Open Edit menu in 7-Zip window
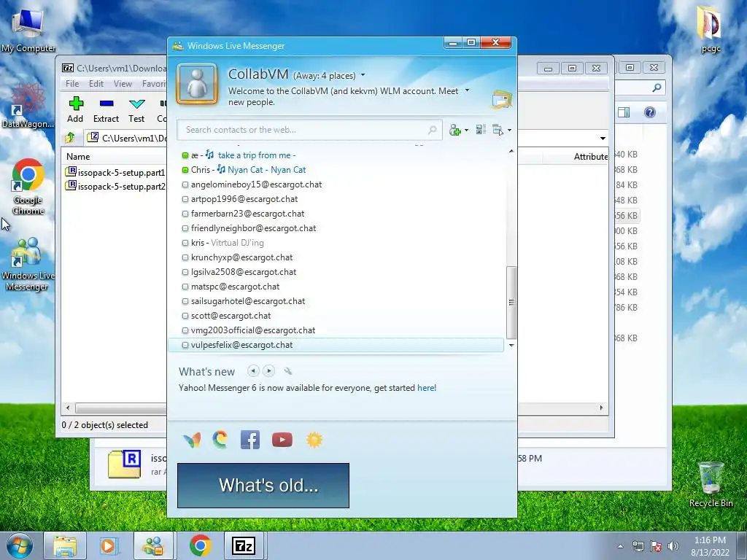This screenshot has width=747, height=560. [96, 84]
